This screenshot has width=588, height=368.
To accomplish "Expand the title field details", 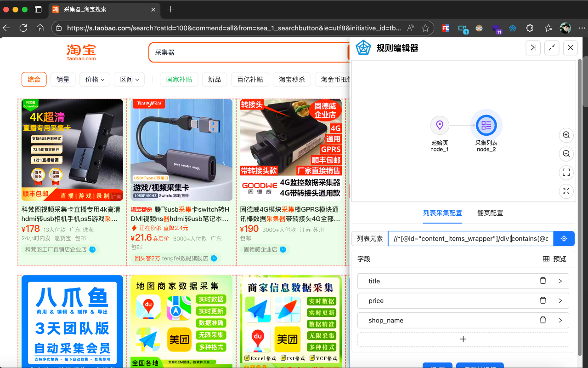I will point(560,281).
